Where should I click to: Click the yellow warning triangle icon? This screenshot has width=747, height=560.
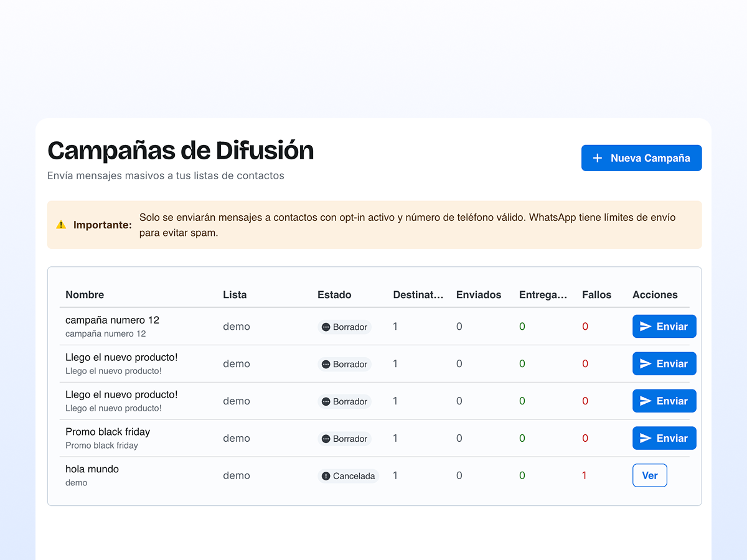coord(61,225)
